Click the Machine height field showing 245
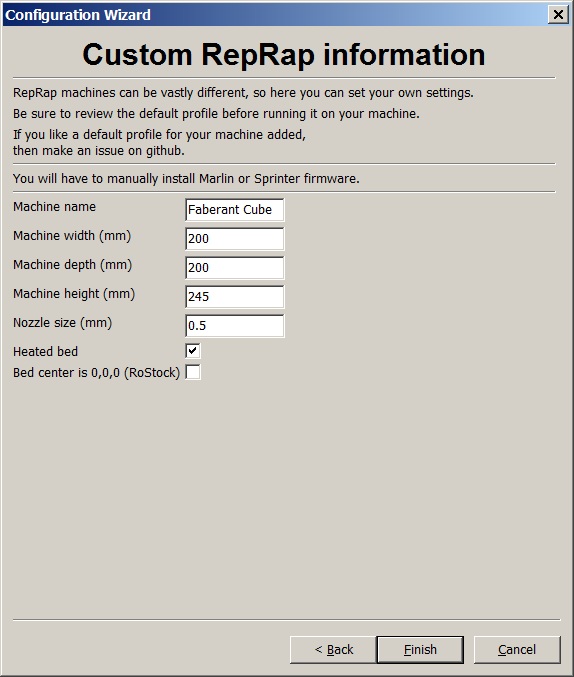Screen dimensions: 574x677 (235, 297)
